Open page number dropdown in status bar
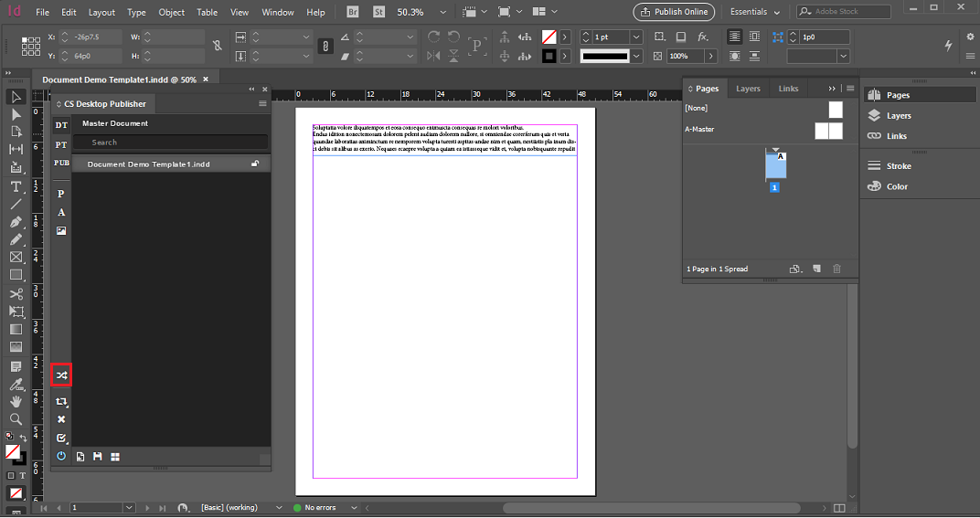Viewport: 980px width, 518px height. [128, 507]
